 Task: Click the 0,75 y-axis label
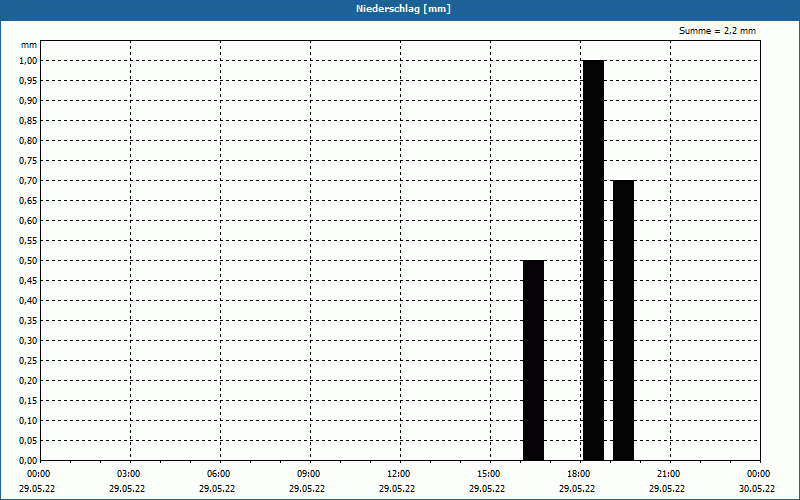[x=28, y=161]
